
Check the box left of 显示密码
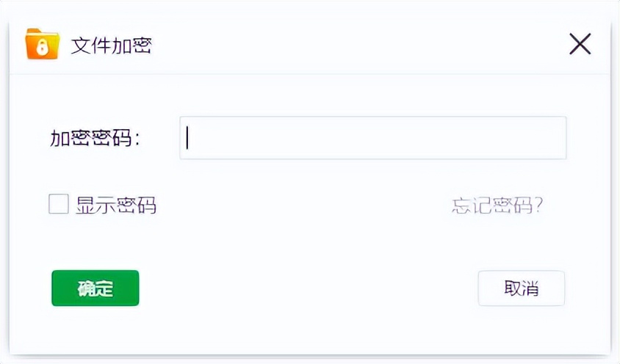coord(59,204)
